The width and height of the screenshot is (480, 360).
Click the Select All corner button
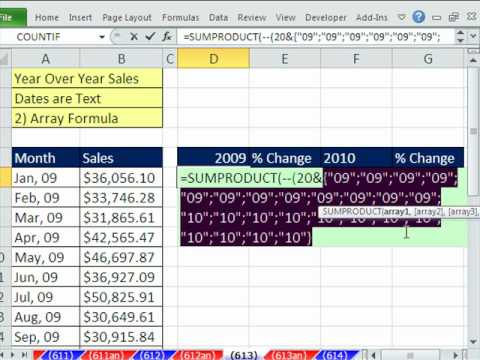[x=5, y=59]
